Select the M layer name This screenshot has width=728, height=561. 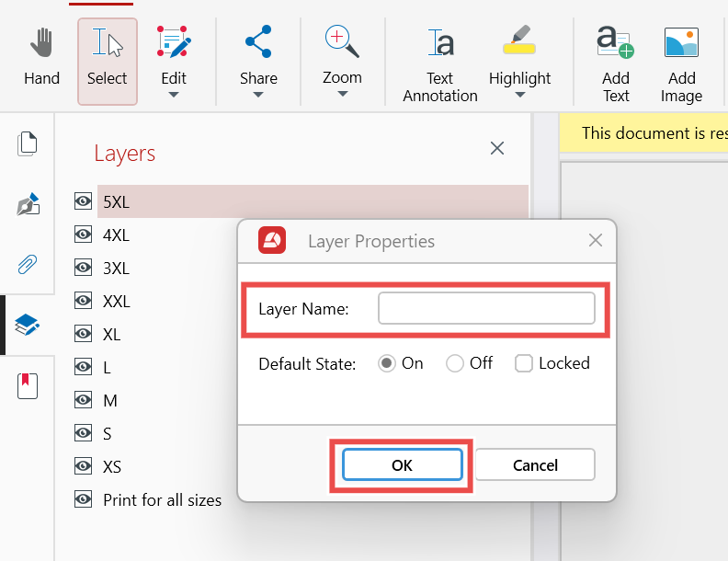(x=110, y=400)
